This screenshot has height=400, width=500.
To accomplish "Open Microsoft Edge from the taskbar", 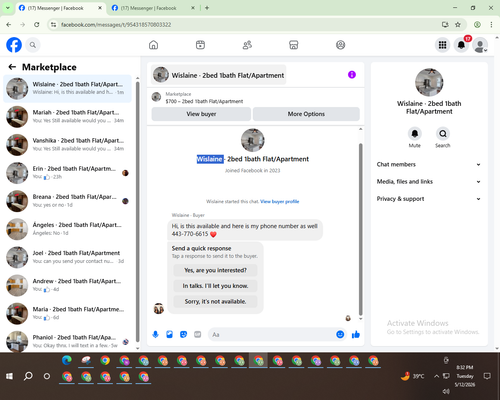I will (x=67, y=360).
